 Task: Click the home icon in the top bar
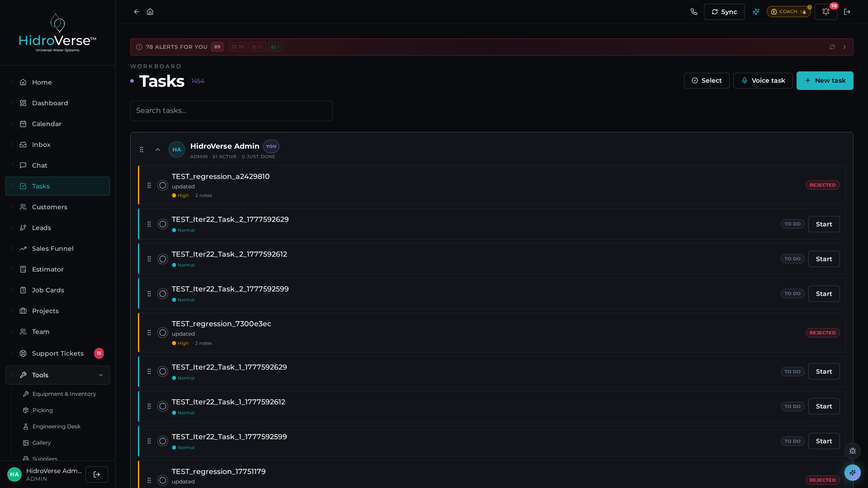(x=150, y=12)
